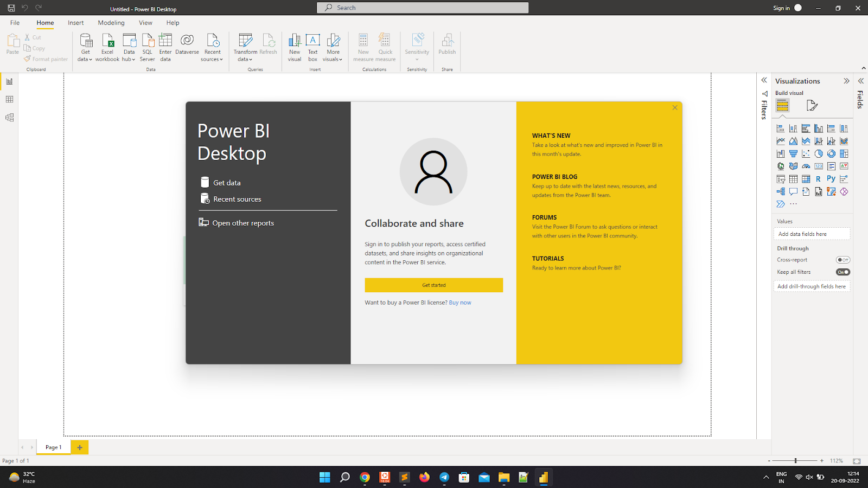Switch to Model view in left sidebar
868x488 pixels.
pos(9,117)
